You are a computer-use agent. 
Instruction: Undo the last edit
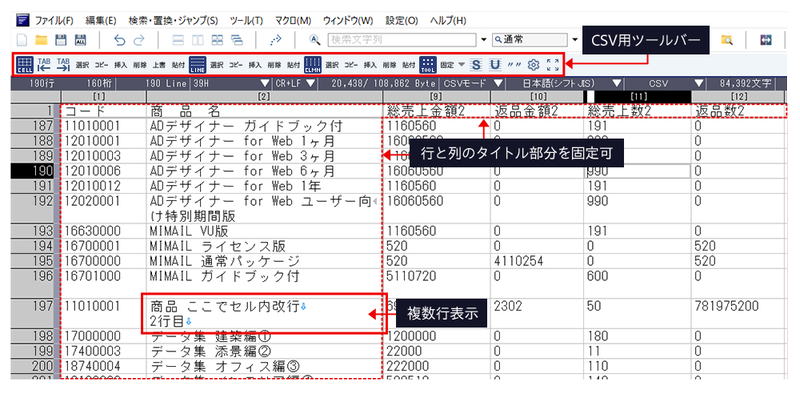[119, 40]
